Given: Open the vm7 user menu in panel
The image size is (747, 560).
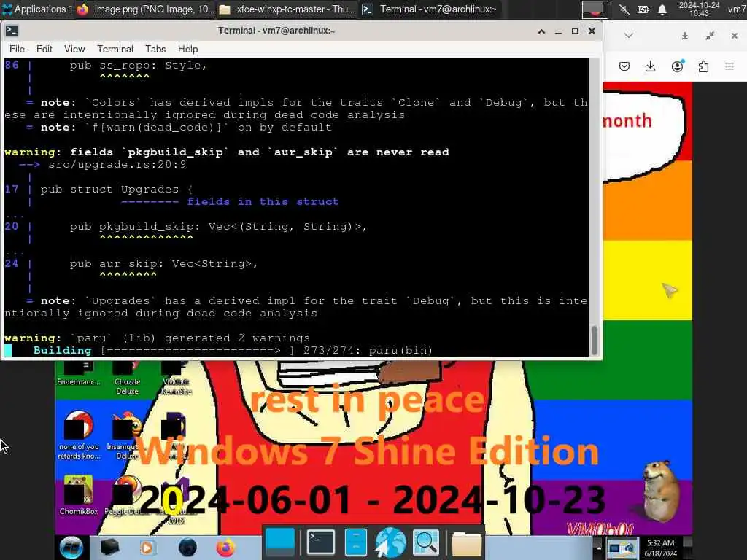Looking at the screenshot, I should (x=737, y=9).
